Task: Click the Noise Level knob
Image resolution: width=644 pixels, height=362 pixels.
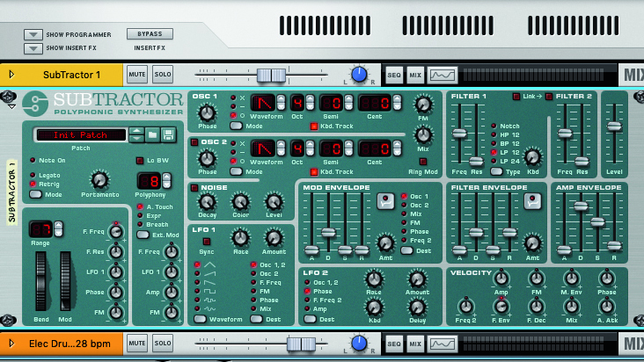Action: click(274, 202)
